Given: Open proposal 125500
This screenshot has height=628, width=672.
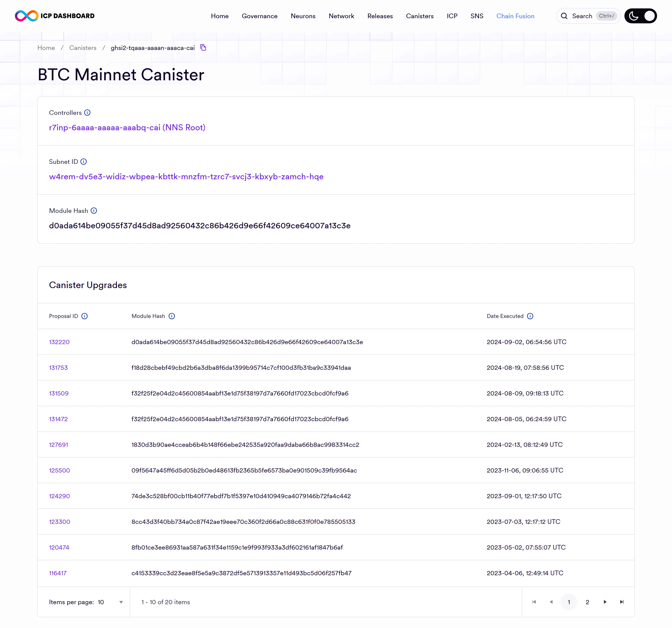Looking at the screenshot, I should pyautogui.click(x=59, y=470).
